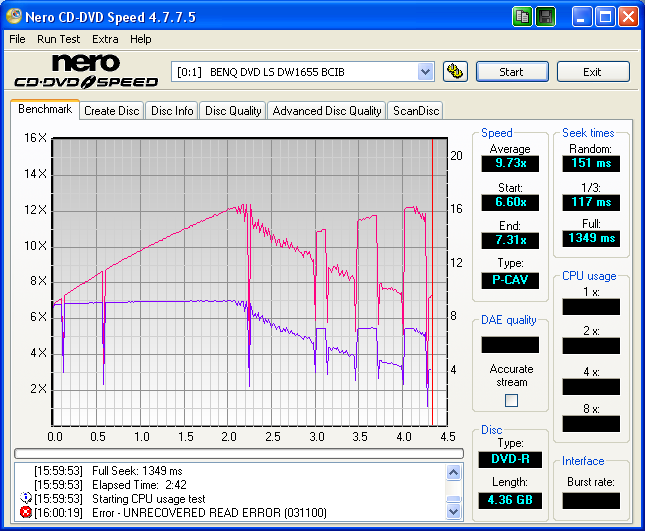This screenshot has width=645, height=531.
Task: Click the Nero disc icon in title bar
Action: click(x=14, y=16)
